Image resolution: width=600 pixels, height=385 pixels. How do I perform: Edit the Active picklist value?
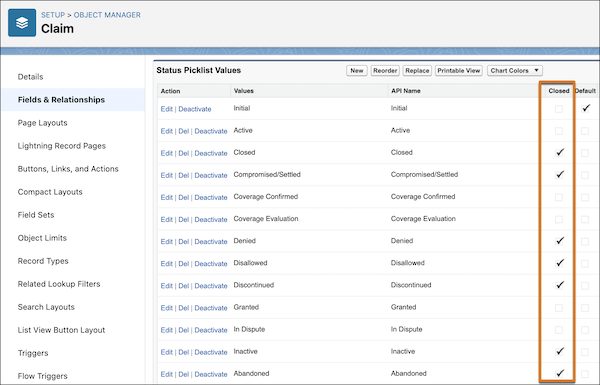pos(166,131)
